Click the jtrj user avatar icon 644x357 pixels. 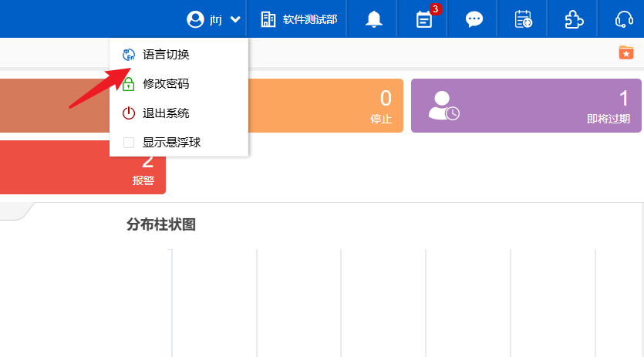(x=195, y=19)
